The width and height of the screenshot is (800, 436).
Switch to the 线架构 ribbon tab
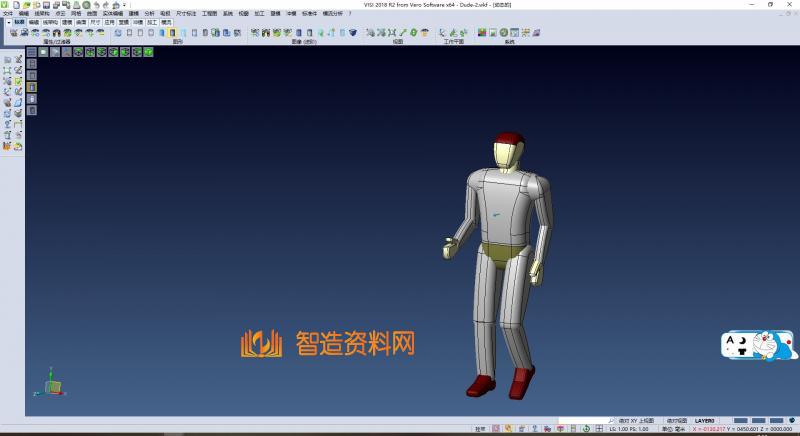pyautogui.click(x=50, y=22)
